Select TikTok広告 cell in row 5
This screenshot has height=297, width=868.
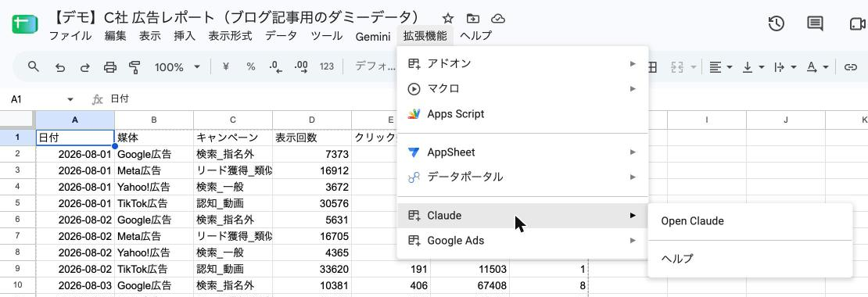point(154,203)
